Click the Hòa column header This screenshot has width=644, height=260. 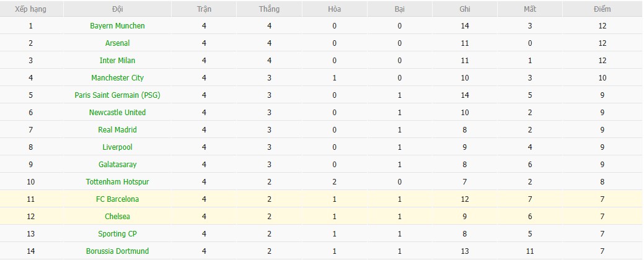[335, 9]
